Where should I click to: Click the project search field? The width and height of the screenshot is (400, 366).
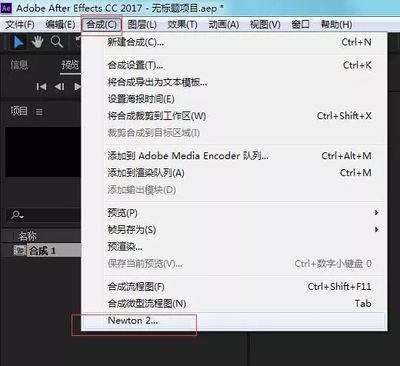click(x=44, y=215)
